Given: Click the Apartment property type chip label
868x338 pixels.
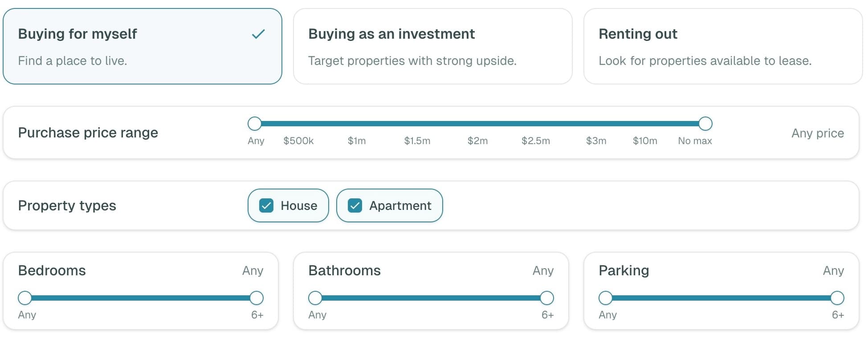Looking at the screenshot, I should [400, 205].
